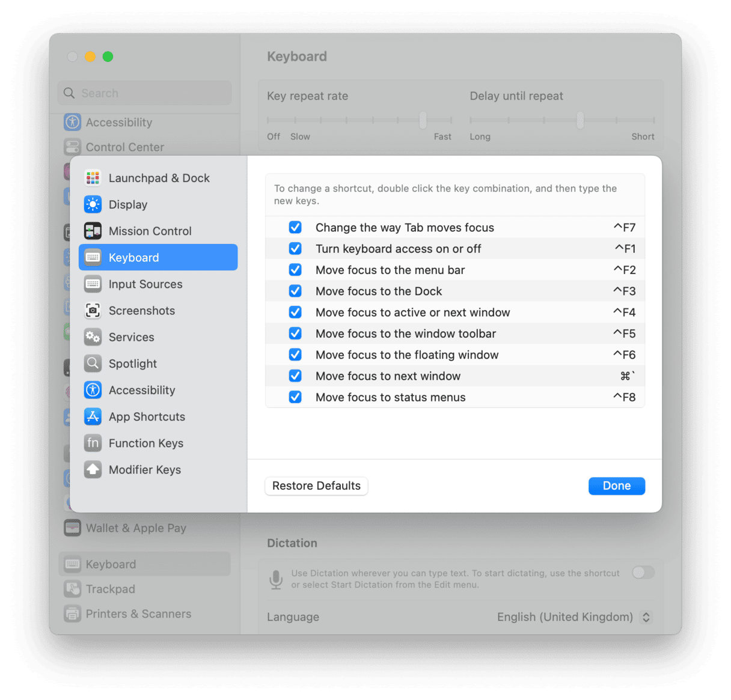Open the Screenshots icon
Viewport: 731px width, 700px height.
pyautogui.click(x=93, y=311)
